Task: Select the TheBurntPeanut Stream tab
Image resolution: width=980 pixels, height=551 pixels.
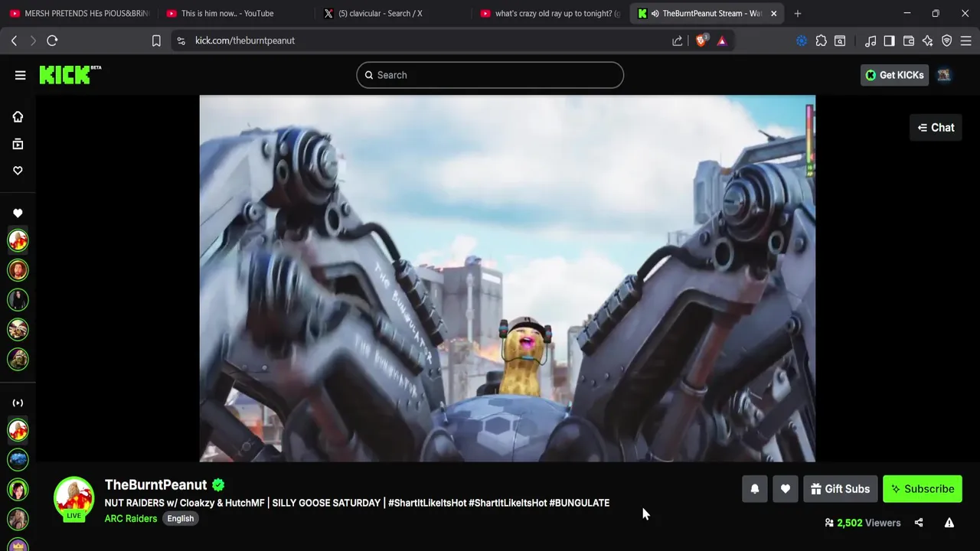Action: point(706,13)
